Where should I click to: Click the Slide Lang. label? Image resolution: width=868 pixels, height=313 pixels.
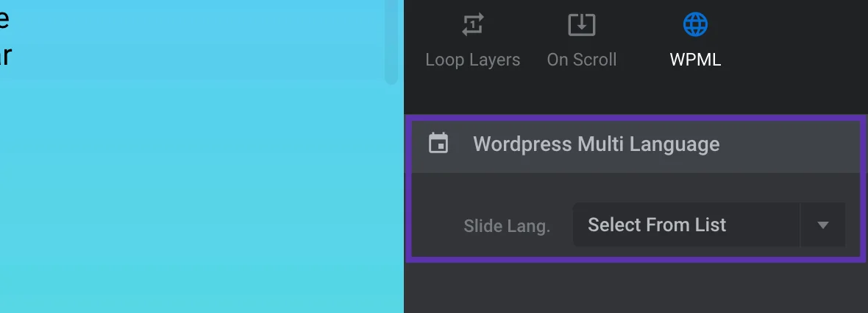coord(507,226)
